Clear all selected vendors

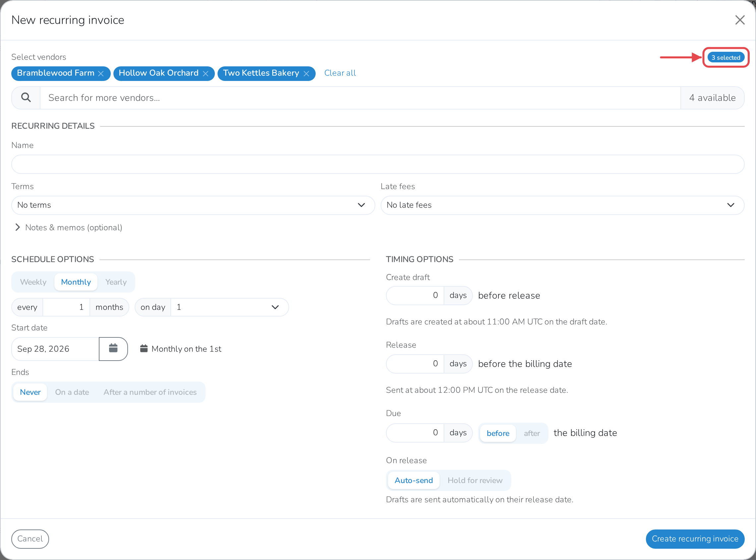[x=340, y=73]
